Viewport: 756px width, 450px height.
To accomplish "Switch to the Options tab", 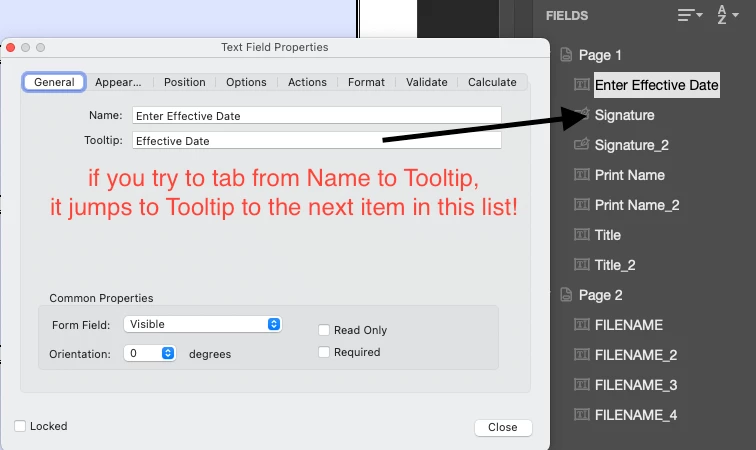I will click(x=246, y=82).
